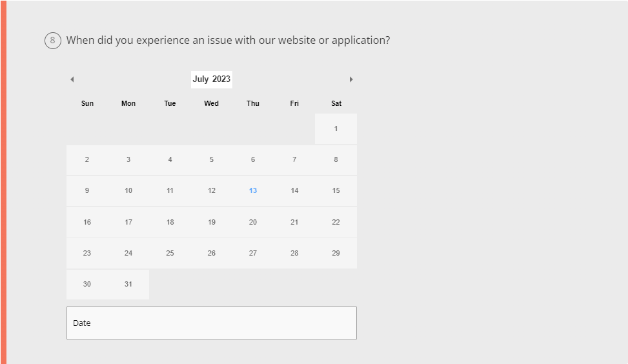628x364 pixels.
Task: Pick Saturday July 8
Action: point(336,160)
